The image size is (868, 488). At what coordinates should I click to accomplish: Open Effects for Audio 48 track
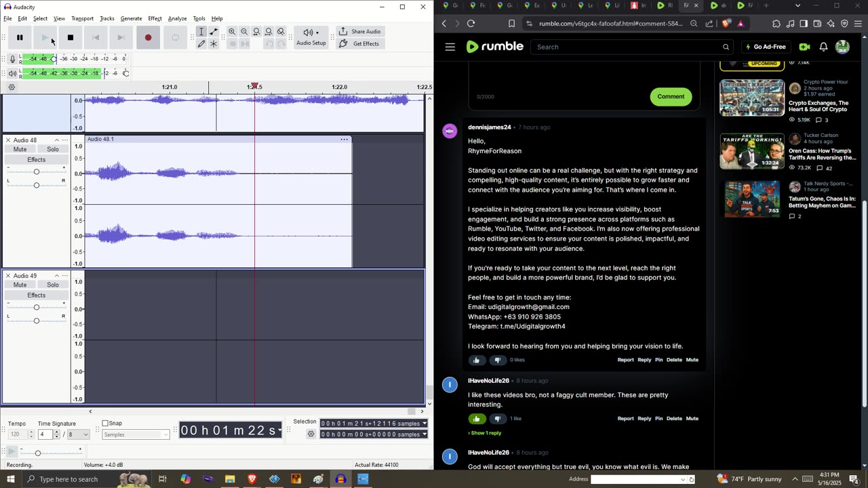pos(37,160)
